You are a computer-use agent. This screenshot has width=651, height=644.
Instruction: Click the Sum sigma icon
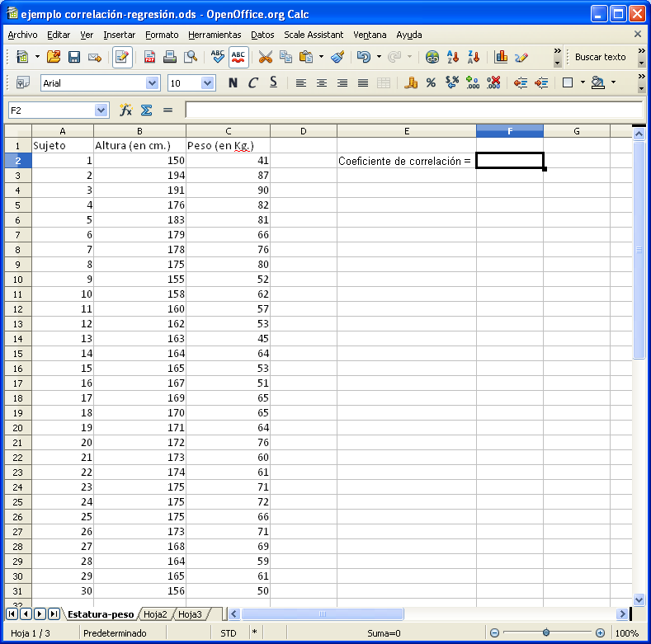(146, 110)
